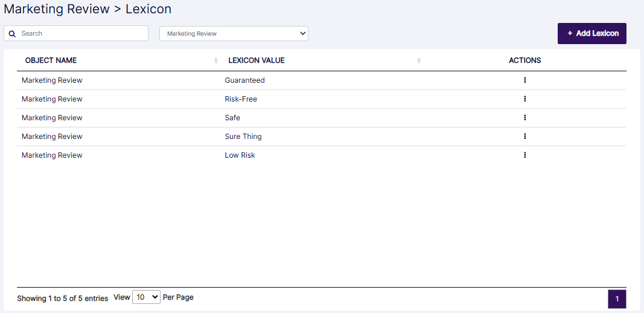
Task: Open actions menu for Sure Thing row
Action: point(524,136)
